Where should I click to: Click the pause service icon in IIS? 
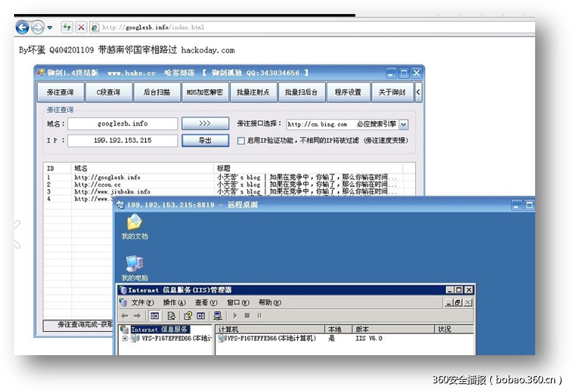260,315
